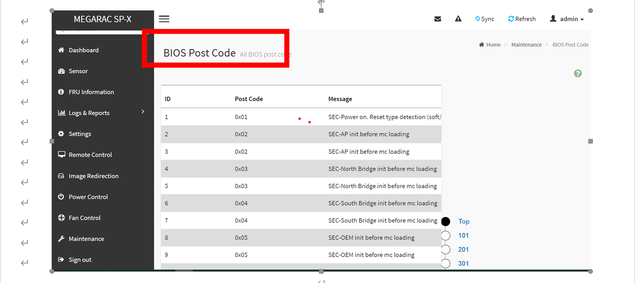644x283 pixels.
Task: Select the 101 page radio marker
Action: pyautogui.click(x=446, y=235)
